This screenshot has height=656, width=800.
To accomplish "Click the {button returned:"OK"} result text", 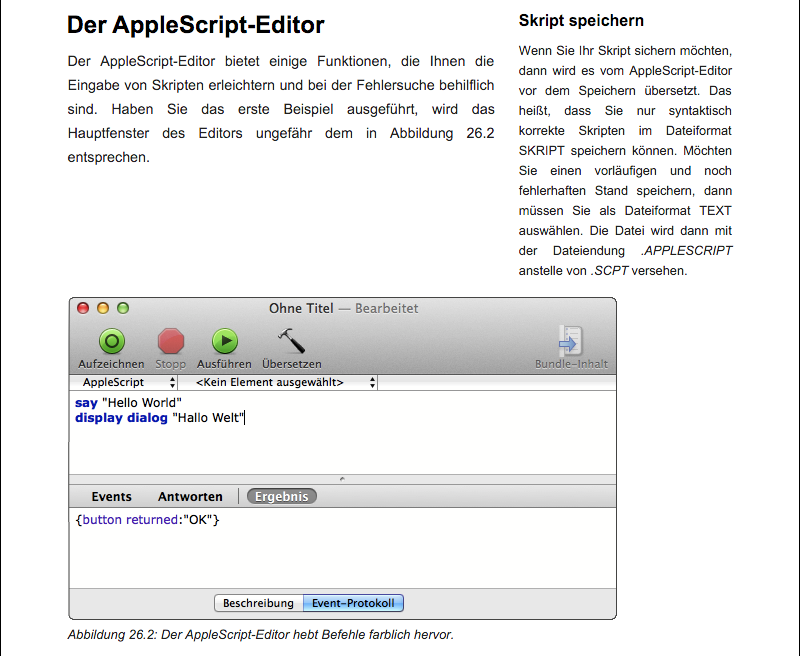I will [x=147, y=520].
